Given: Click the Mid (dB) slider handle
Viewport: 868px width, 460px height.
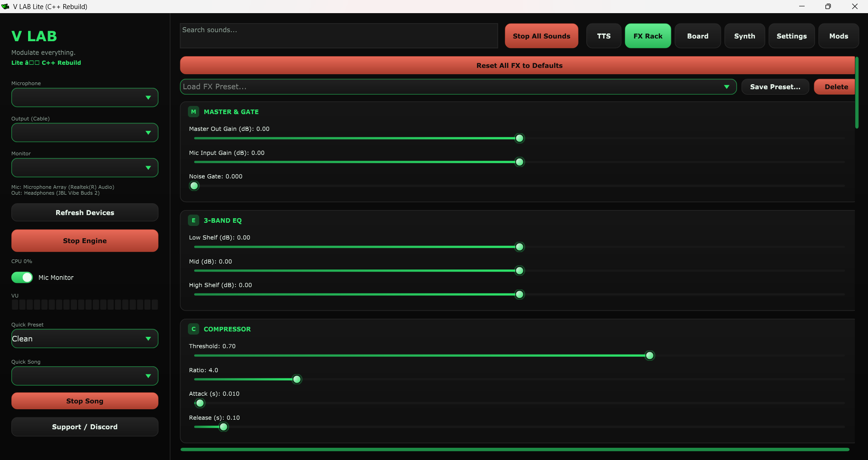Looking at the screenshot, I should (520, 271).
